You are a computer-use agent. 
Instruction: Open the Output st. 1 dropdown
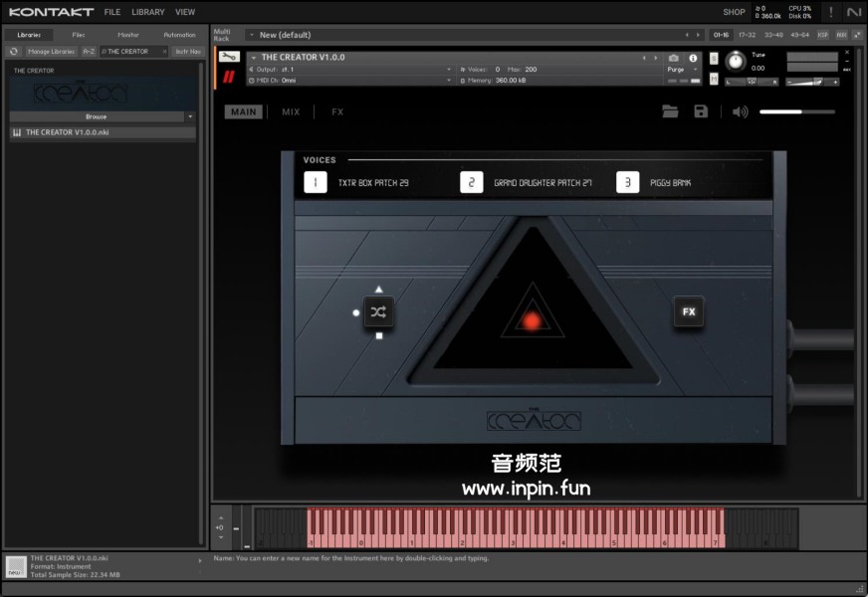pyautogui.click(x=350, y=70)
